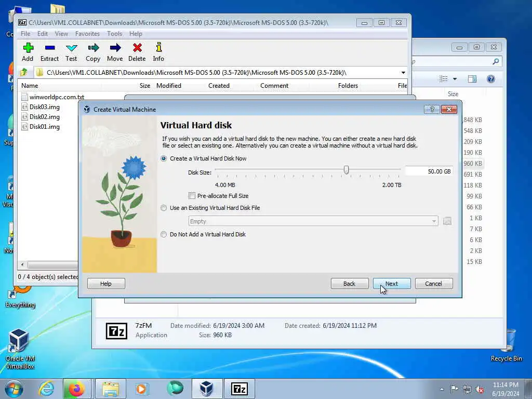Screen dimensions: 532x399
Task: Open Internet Explorer from taskbar
Action: (46, 389)
